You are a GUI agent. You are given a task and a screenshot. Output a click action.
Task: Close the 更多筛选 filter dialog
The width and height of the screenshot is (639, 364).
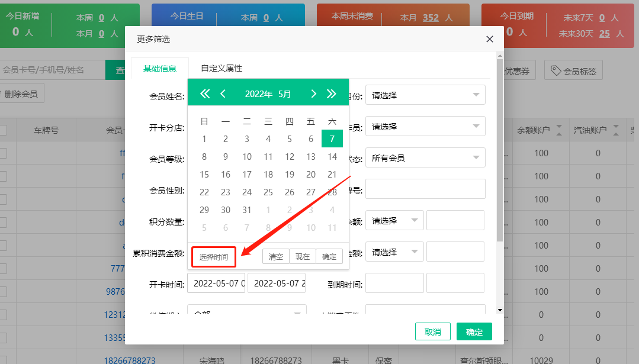tap(490, 39)
